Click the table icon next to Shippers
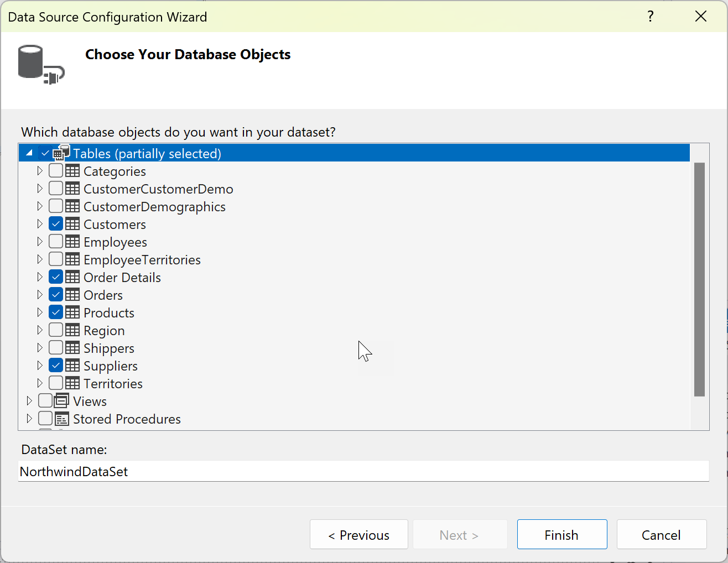728x563 pixels. (x=72, y=348)
